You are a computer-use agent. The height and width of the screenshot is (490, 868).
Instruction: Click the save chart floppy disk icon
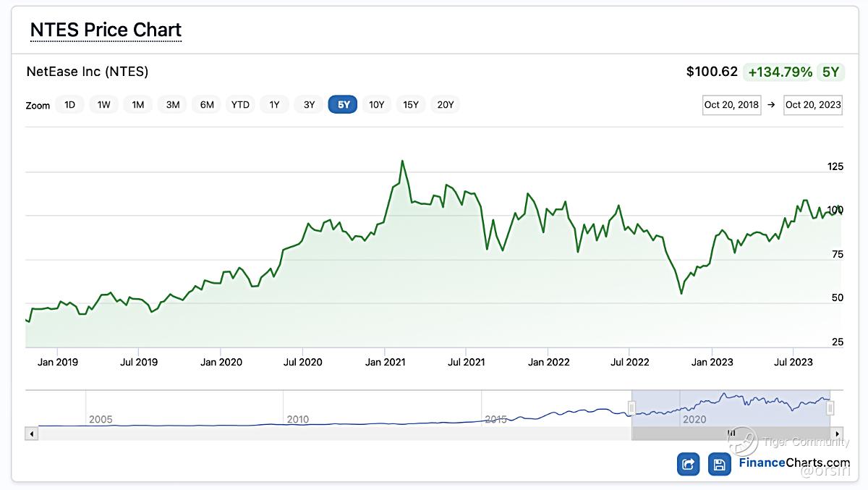[x=719, y=464]
